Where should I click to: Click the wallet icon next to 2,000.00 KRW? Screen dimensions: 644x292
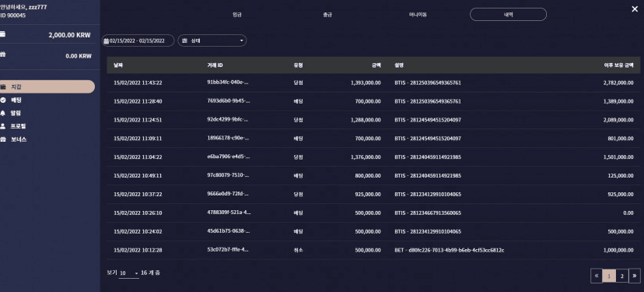pos(2,34)
